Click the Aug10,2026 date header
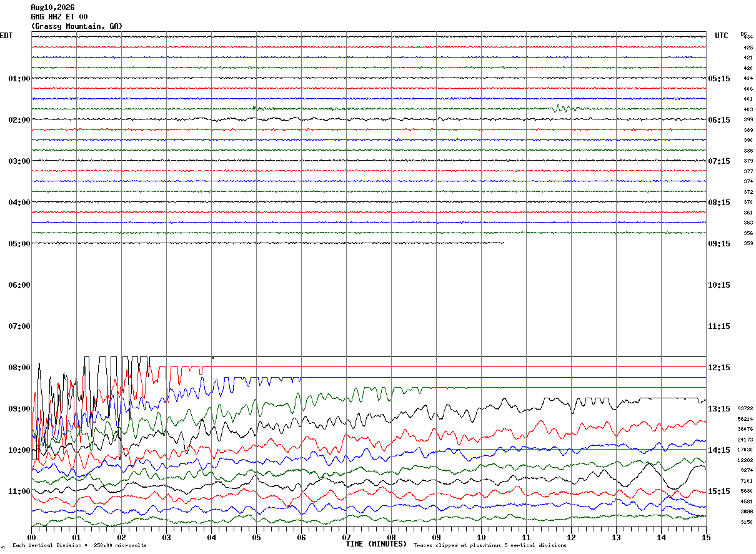 (52, 8)
